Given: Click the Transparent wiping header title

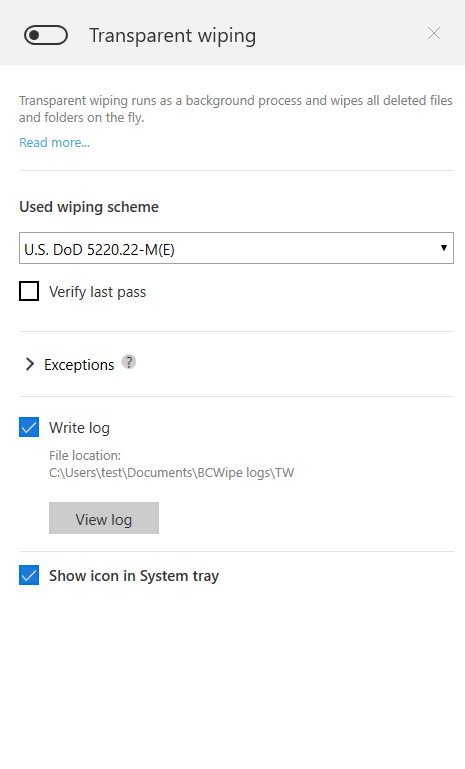Looking at the screenshot, I should pos(173,36).
